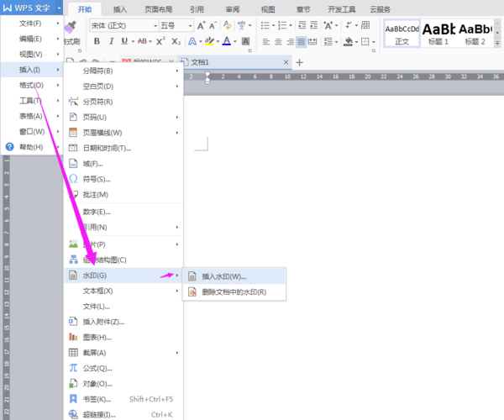This screenshot has height=420, width=504.
Task: Decrease font size with A- icon
Action: tap(213, 25)
